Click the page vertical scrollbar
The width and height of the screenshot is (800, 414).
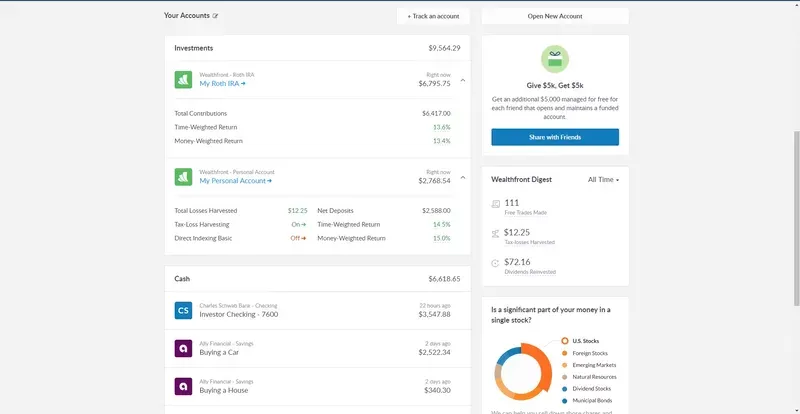tap(796, 218)
